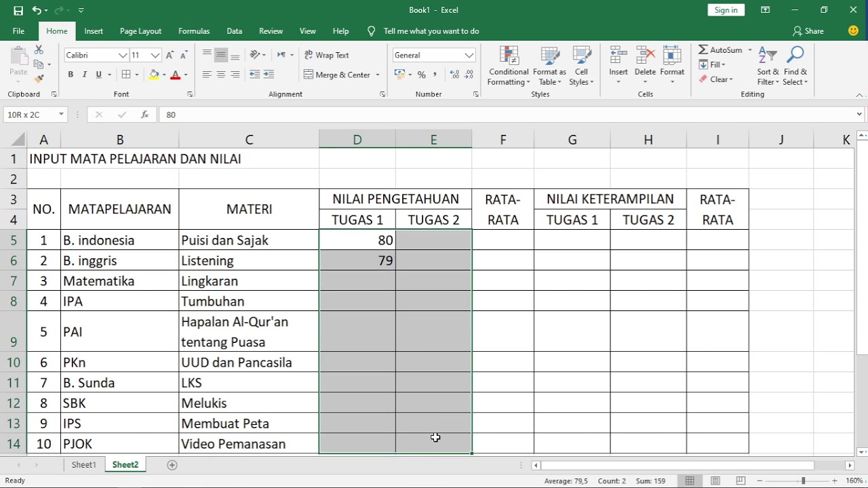
Task: Click the Percent Style icon
Action: click(x=422, y=75)
